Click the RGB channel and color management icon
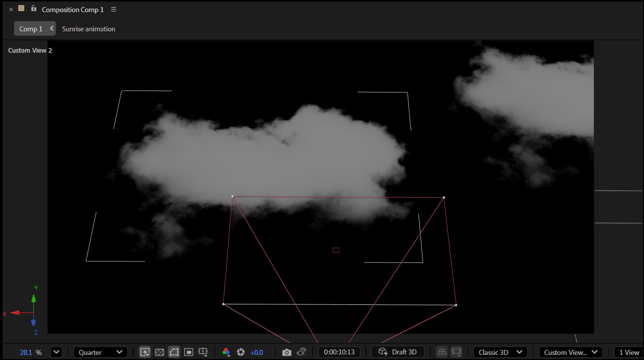Viewport: 644px width, 360px height. [x=226, y=352]
